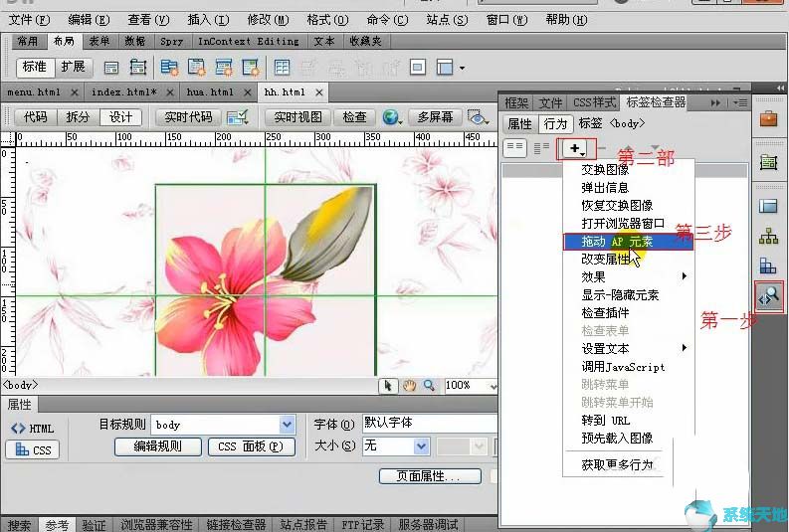This screenshot has height=532, width=789.
Task: Click the 编辑规则 button
Action: coord(158,446)
